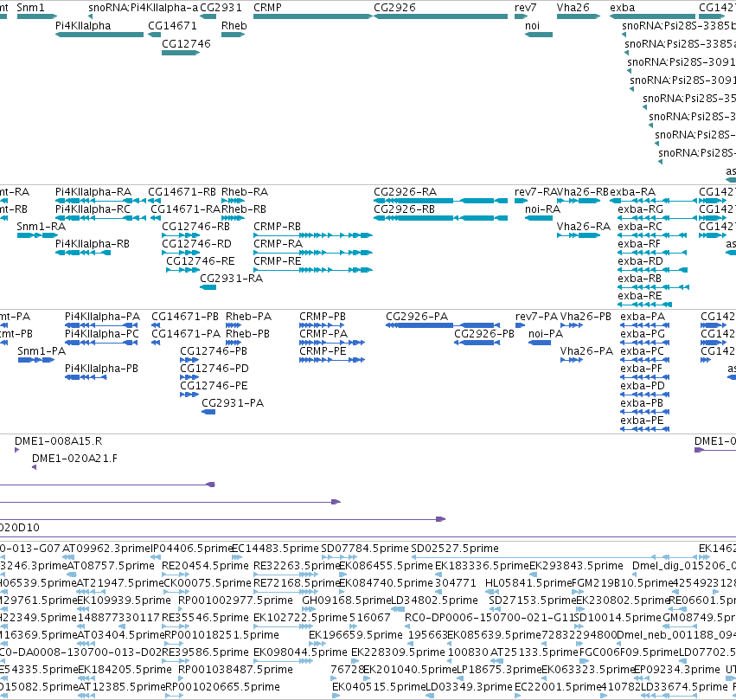Select protein CRMP-PE
This screenshot has height=700, width=736.
pos(323,351)
